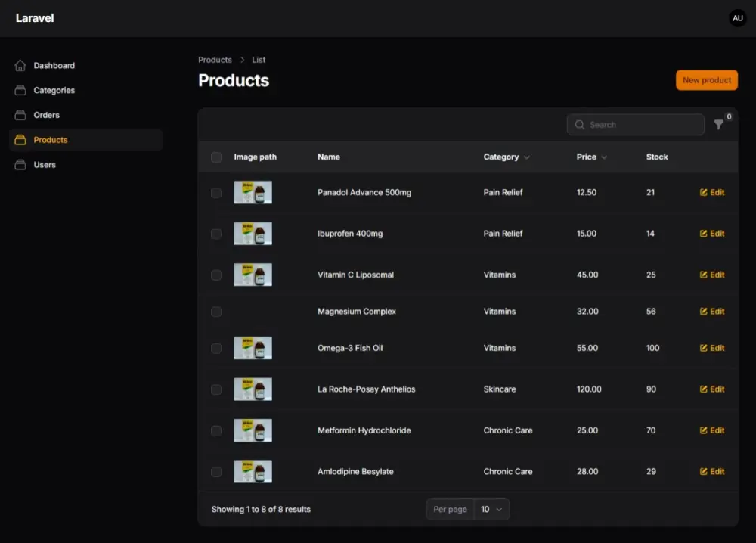Click the Orders icon in sidebar
Image resolution: width=756 pixels, height=543 pixels.
(x=20, y=115)
